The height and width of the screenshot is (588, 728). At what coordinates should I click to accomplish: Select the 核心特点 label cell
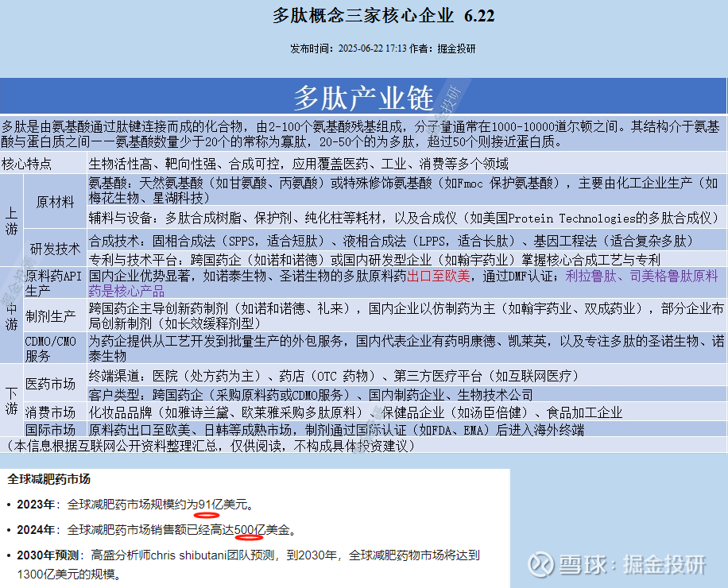point(43,164)
